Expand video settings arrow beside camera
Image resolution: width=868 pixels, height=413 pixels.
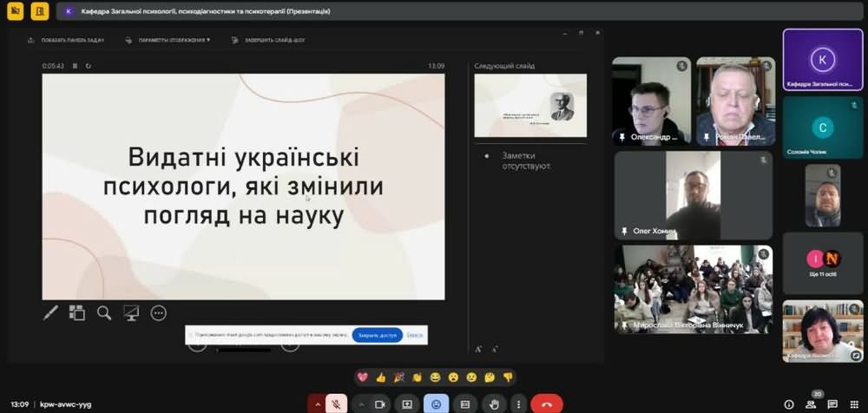click(361, 404)
